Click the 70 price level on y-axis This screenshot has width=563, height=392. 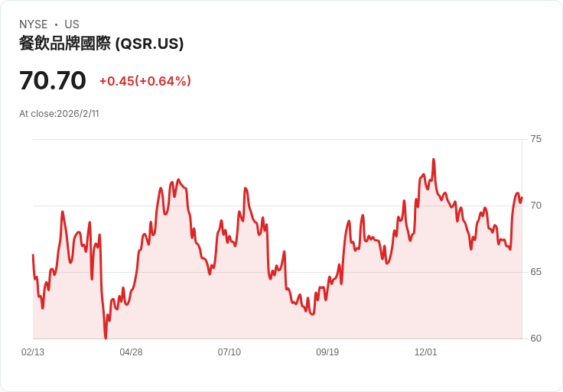pyautogui.click(x=535, y=206)
